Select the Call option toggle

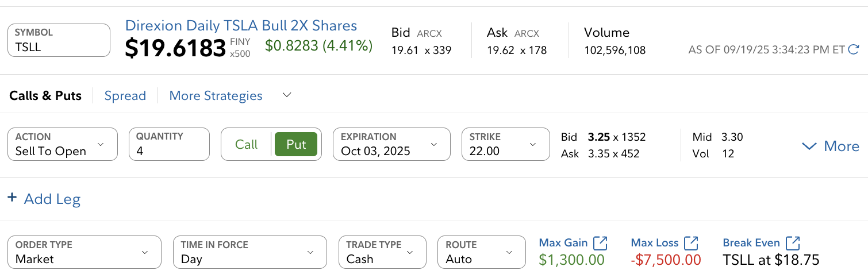(x=246, y=144)
